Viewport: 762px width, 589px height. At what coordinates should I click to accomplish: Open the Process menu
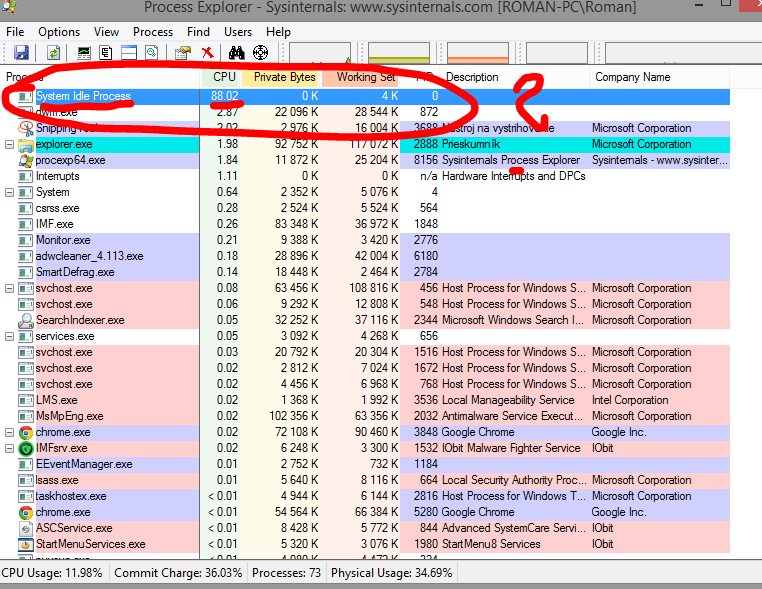pyautogui.click(x=153, y=32)
